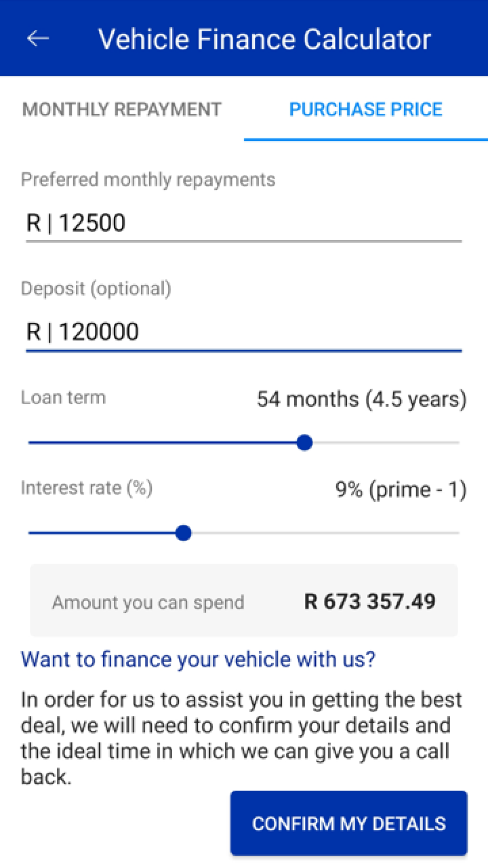
Task: Click the 'Amount you can spend' label
Action: point(148,602)
